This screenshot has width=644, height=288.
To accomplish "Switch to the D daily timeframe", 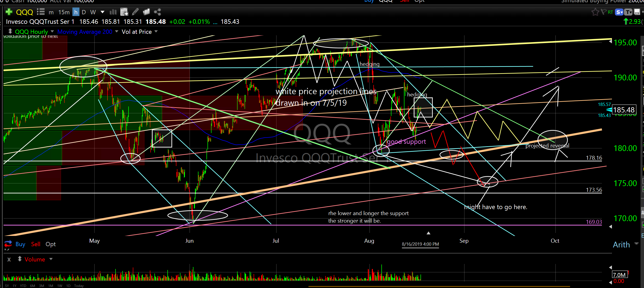I will coord(84,12).
